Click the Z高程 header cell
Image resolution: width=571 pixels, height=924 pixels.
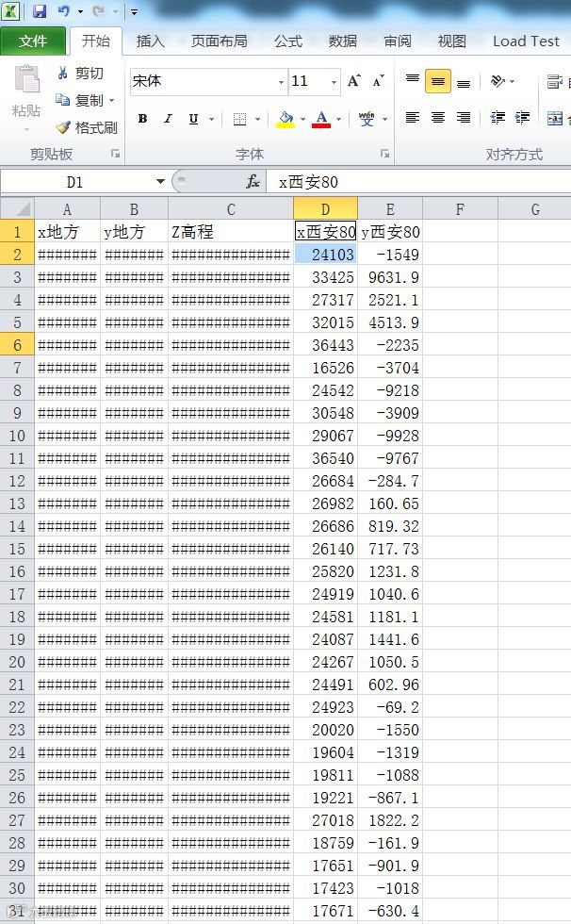click(x=231, y=232)
